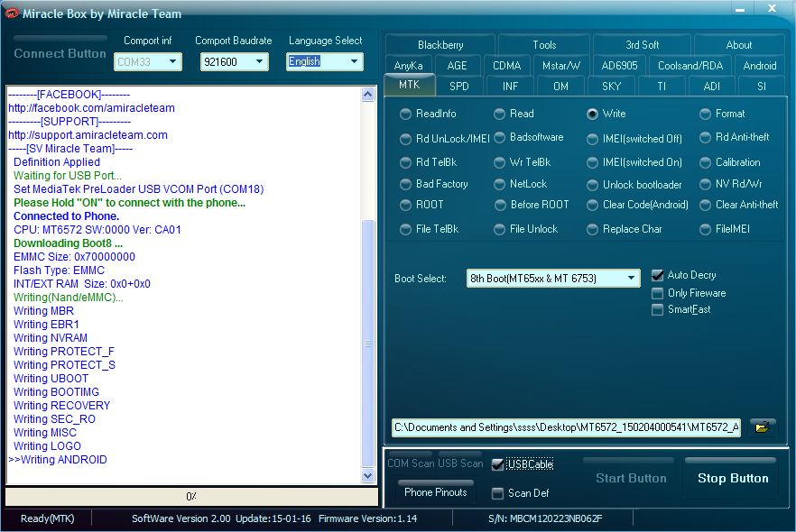This screenshot has height=532, width=796.
Task: Close the Miracle Box window
Action: (x=773, y=9)
